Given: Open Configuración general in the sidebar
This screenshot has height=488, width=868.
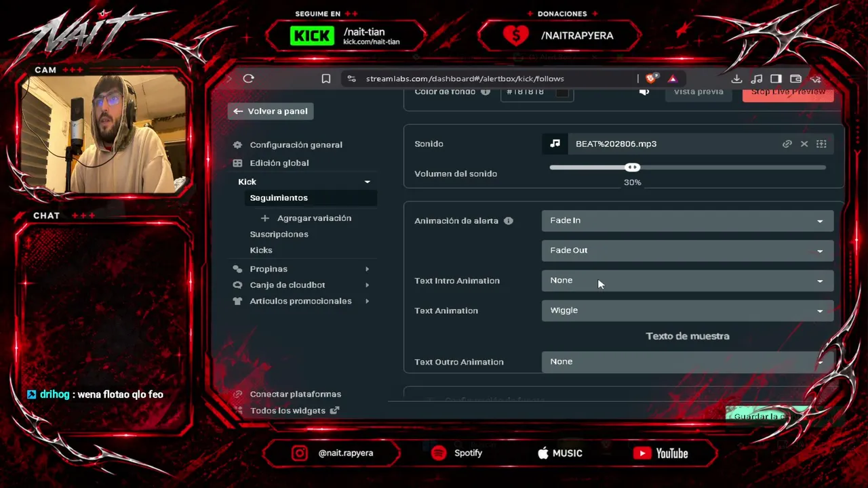Looking at the screenshot, I should coord(296,145).
